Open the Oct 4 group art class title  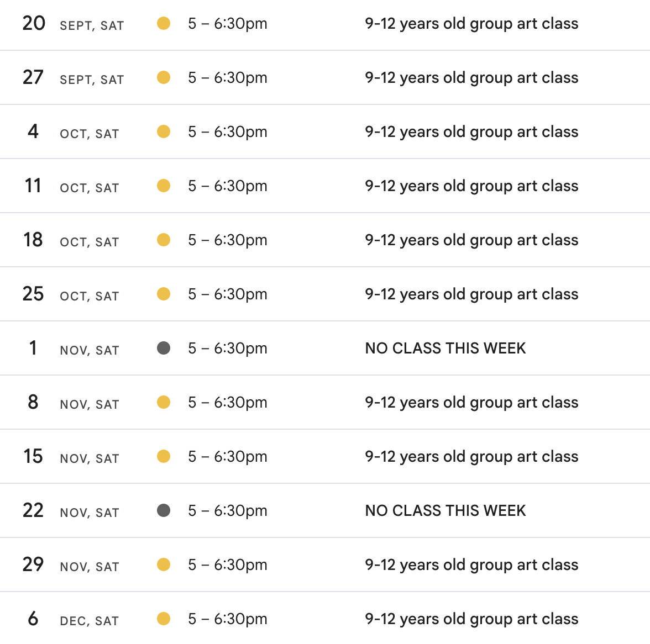click(x=471, y=131)
